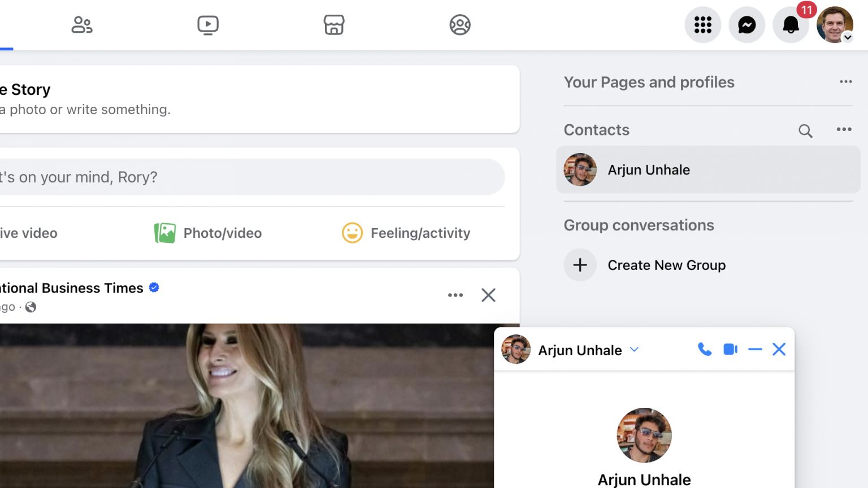Open Contacts three-dot options

click(x=844, y=129)
